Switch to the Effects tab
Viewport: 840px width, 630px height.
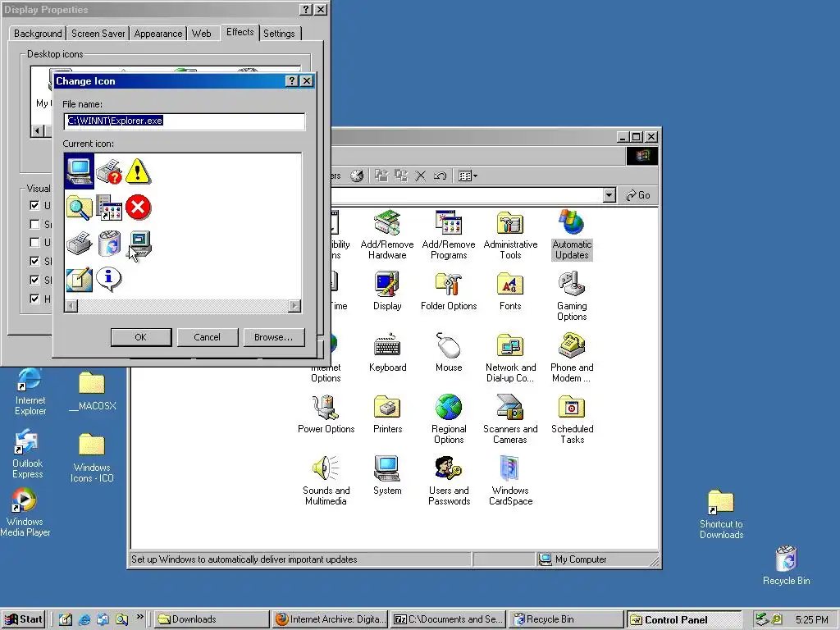240,32
